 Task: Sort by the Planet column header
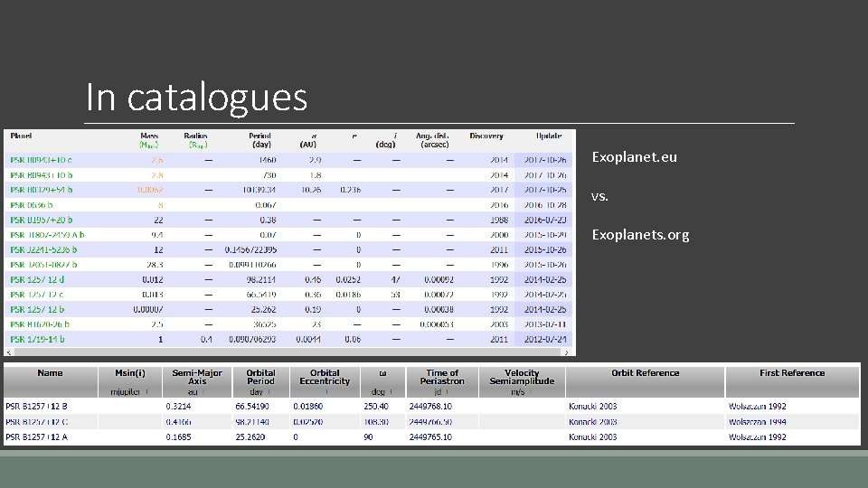point(21,136)
